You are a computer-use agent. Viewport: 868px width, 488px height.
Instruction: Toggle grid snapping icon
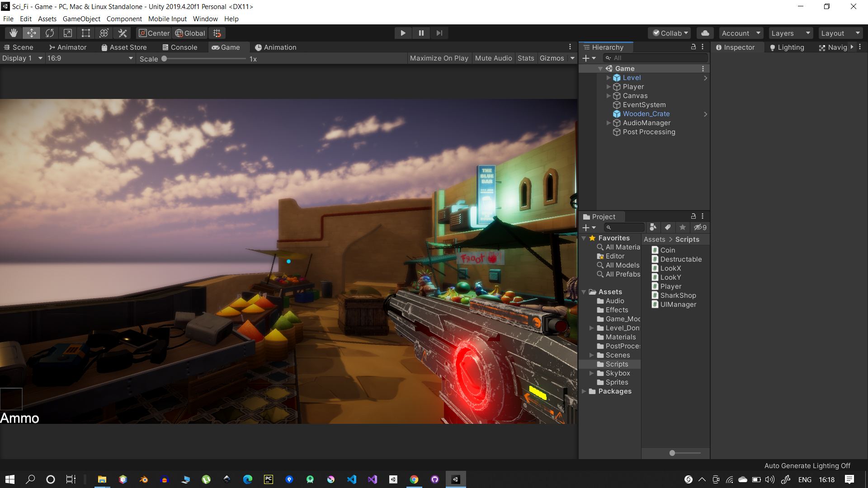(217, 33)
